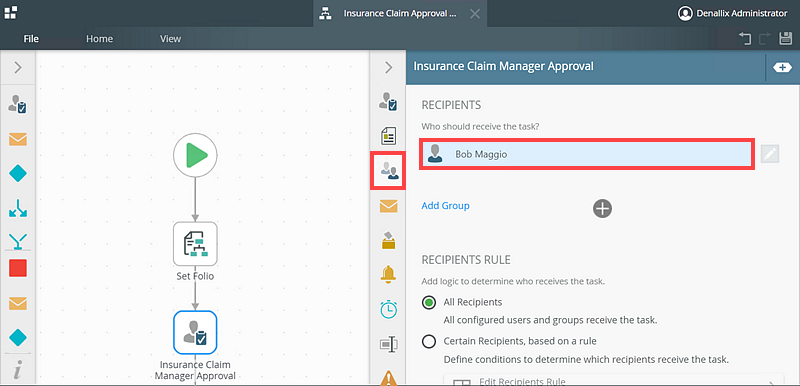Pick the Merge Y-shaped step in the toolbox
This screenshot has height=386, width=800.
click(18, 241)
